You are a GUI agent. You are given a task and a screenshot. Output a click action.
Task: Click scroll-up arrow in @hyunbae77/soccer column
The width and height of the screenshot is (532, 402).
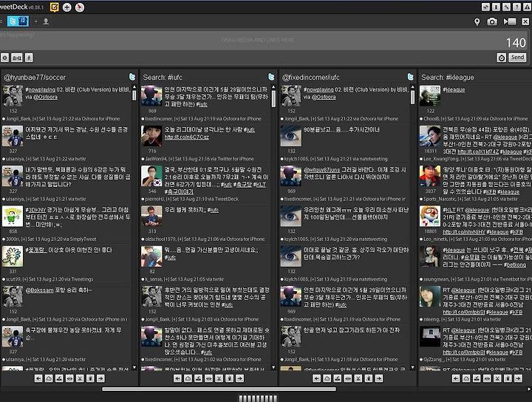pyautogui.click(x=134, y=87)
